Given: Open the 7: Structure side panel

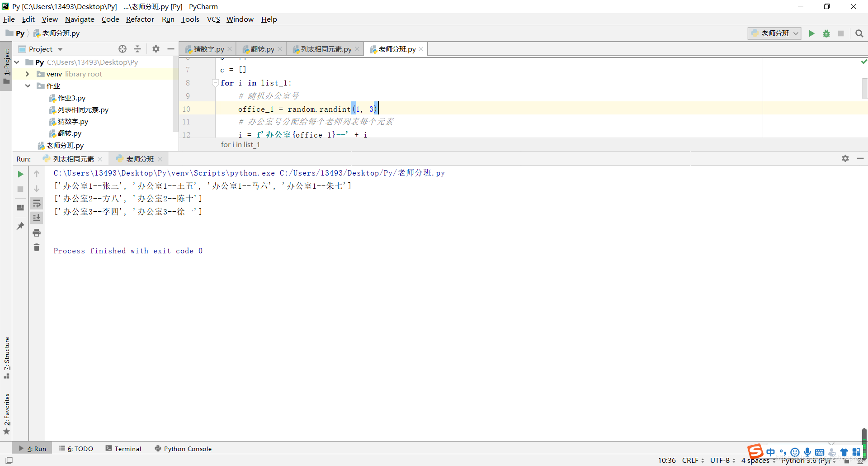Looking at the screenshot, I should (6, 358).
